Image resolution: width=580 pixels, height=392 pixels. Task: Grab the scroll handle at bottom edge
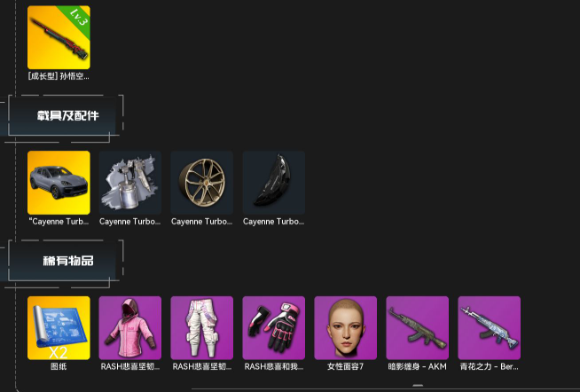point(418,385)
